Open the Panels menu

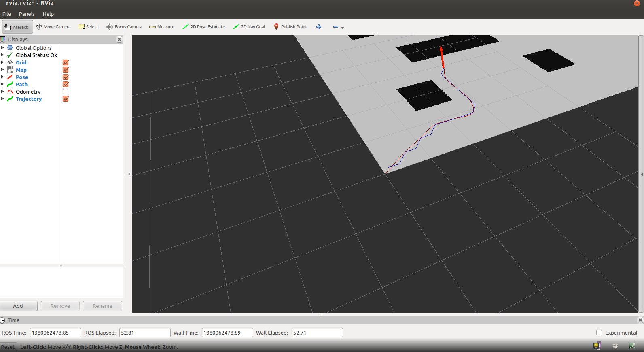pos(27,14)
